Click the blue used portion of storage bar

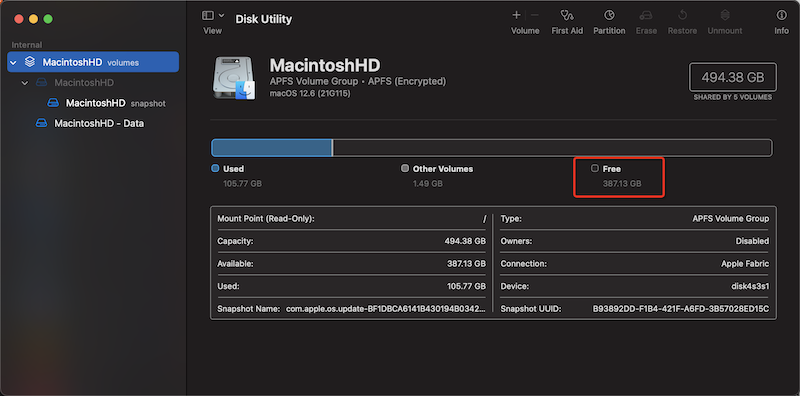point(272,148)
